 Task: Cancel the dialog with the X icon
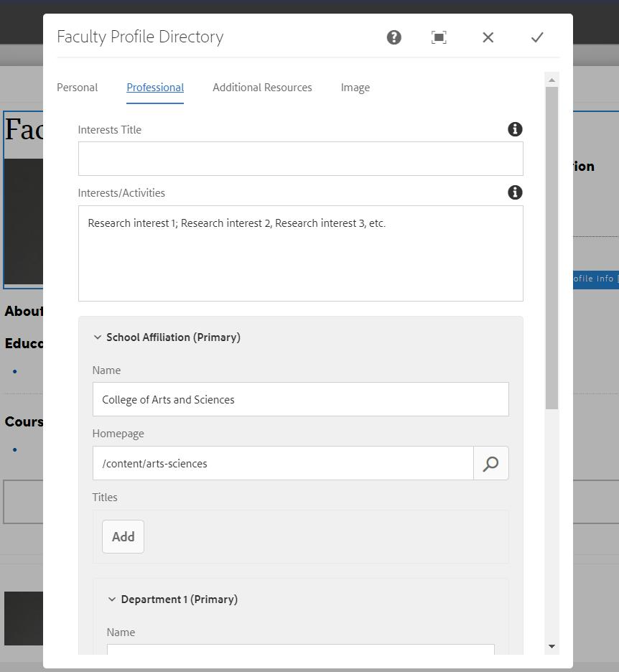tap(488, 37)
